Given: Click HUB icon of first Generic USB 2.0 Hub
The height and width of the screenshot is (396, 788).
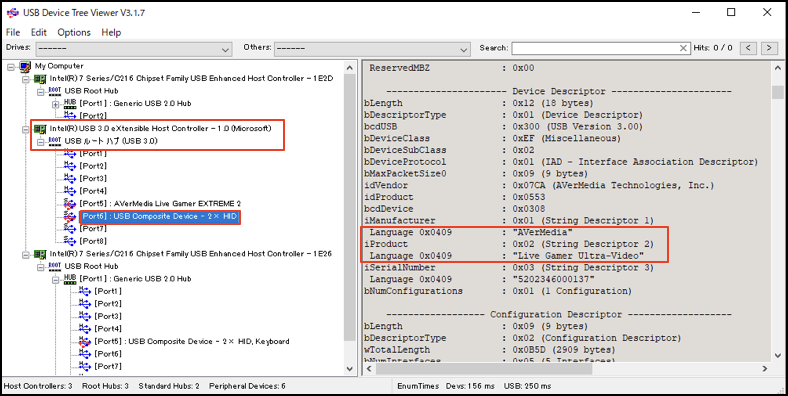Looking at the screenshot, I should point(70,104).
